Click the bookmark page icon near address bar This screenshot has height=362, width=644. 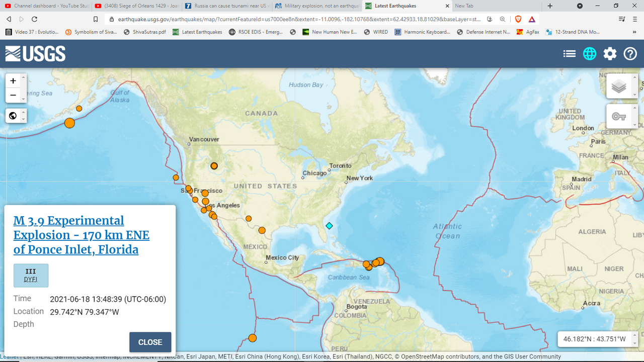[96, 19]
